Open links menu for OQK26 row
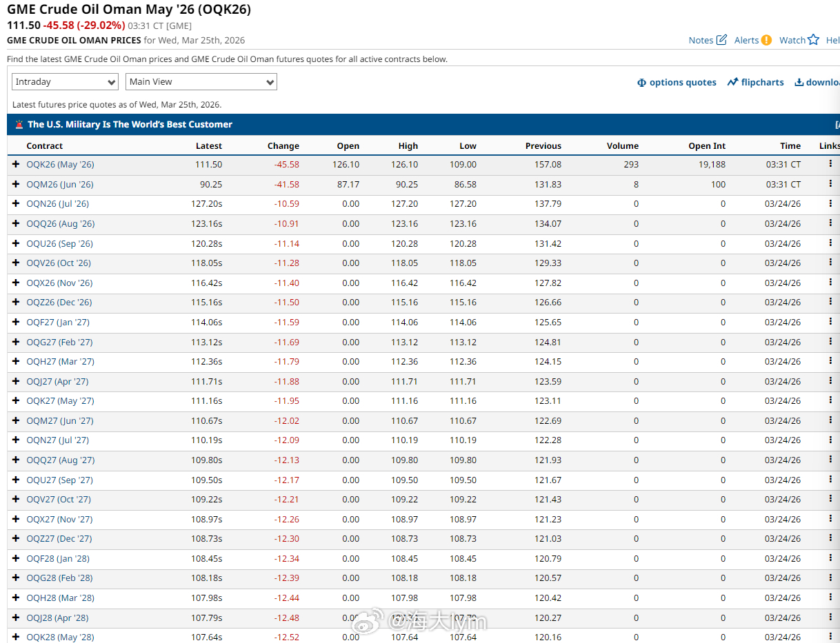Image resolution: width=840 pixels, height=643 pixels. click(x=830, y=164)
